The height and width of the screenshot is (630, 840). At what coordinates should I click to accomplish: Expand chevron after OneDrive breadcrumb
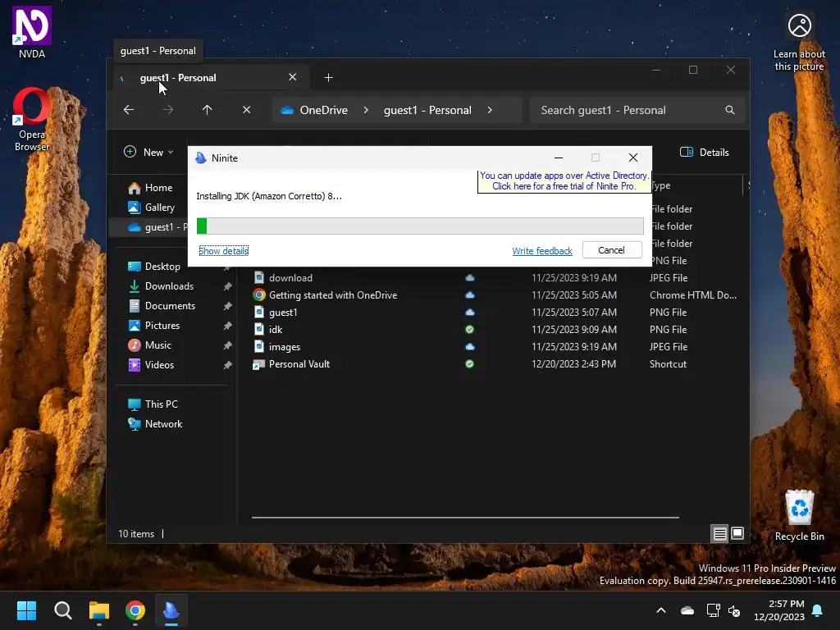click(366, 110)
